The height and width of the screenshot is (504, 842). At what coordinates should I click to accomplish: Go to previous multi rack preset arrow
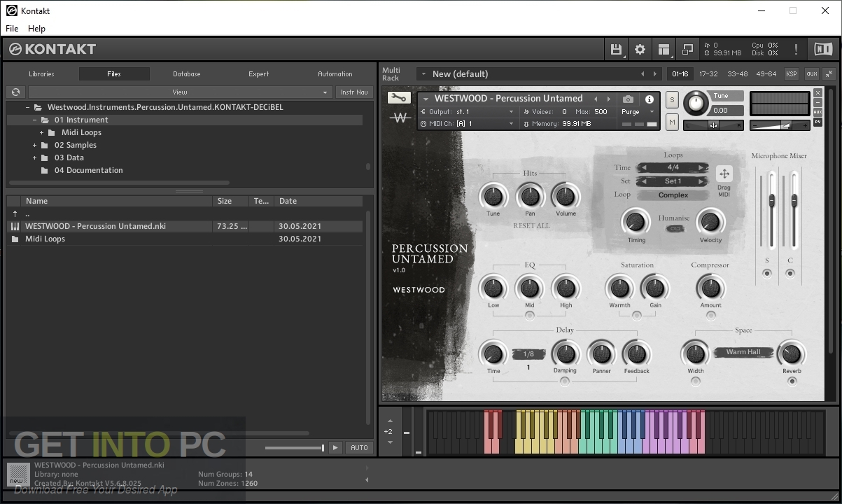(x=643, y=73)
